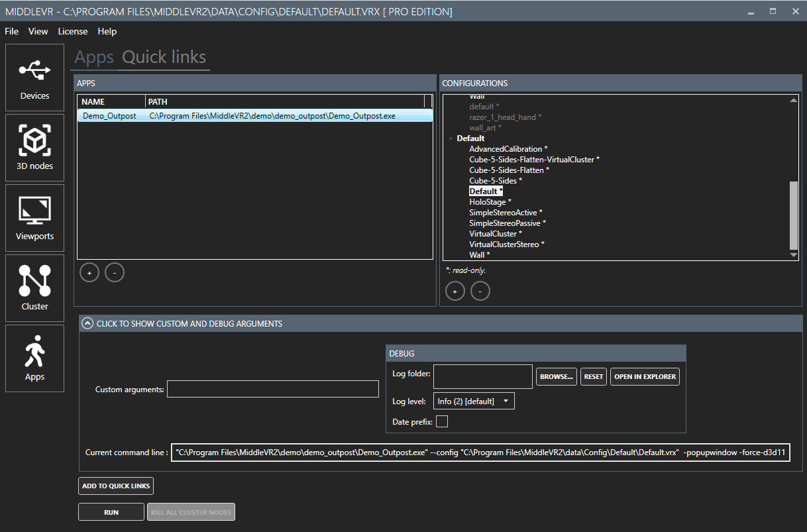Viewport: 807px width, 532px height.
Task: Open the Devices panel
Action: tap(34, 77)
